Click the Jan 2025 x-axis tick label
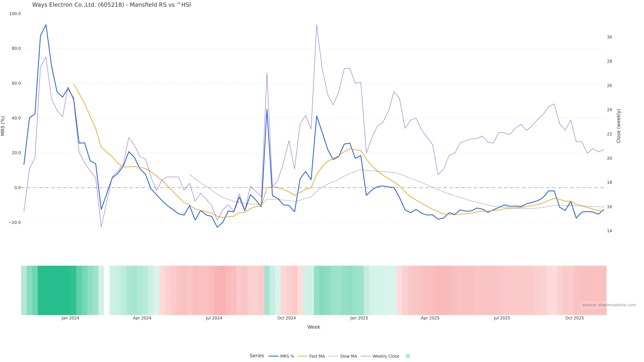The height and width of the screenshot is (362, 644). [x=359, y=318]
